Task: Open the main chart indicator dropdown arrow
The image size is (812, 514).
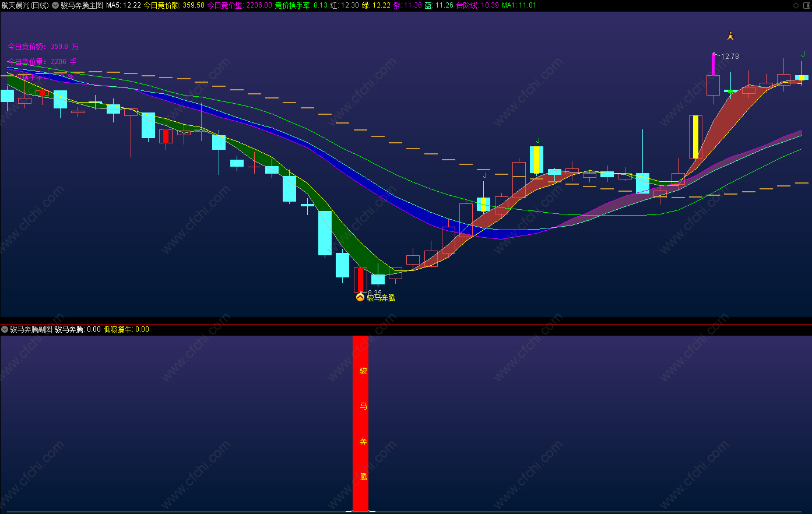Action: click(x=55, y=5)
